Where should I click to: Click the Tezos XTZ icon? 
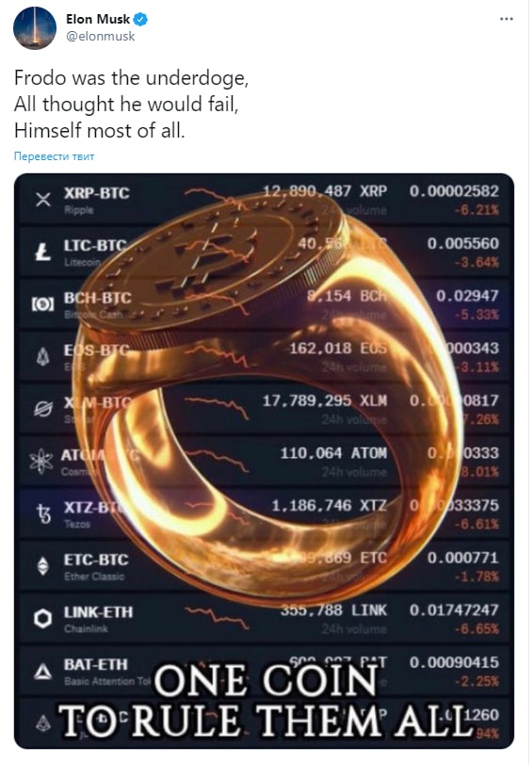44,513
